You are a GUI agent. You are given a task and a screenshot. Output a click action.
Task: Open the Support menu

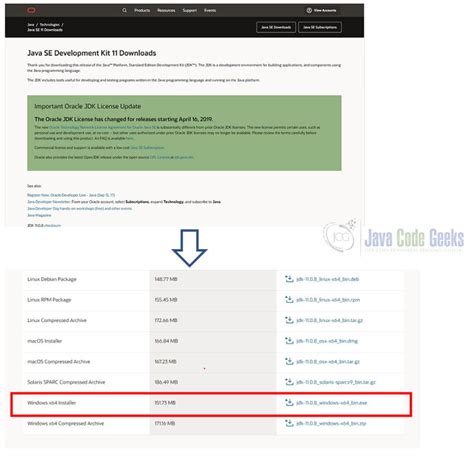pyautogui.click(x=189, y=10)
